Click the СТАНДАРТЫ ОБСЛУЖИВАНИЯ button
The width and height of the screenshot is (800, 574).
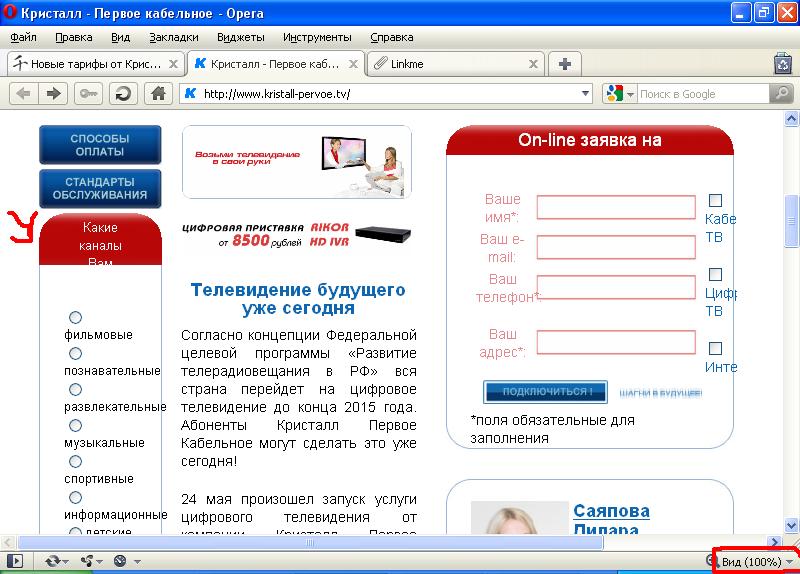tap(100, 188)
